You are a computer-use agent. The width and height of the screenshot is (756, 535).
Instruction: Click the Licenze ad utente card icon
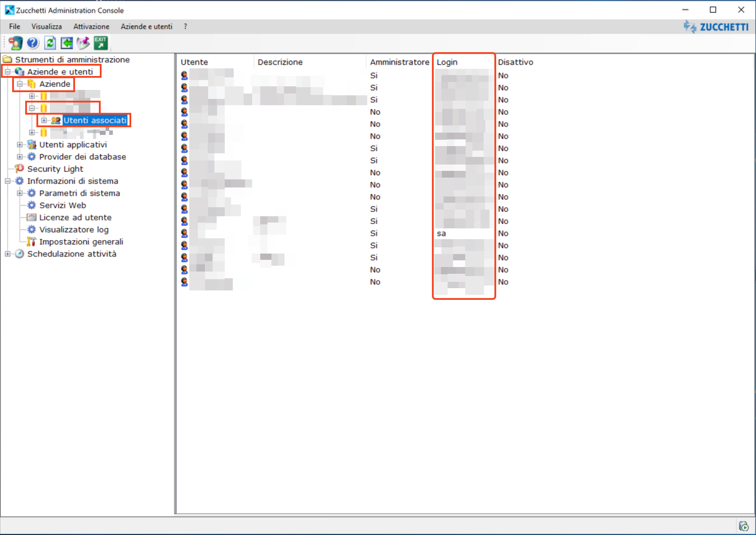point(31,217)
